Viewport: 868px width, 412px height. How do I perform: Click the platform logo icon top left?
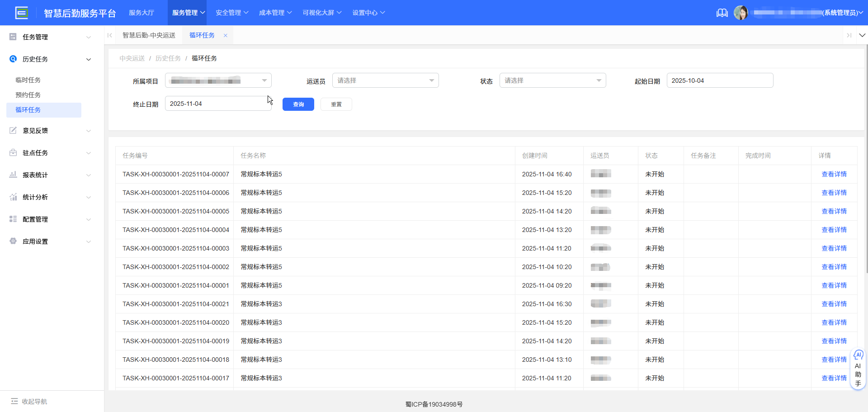pos(21,12)
